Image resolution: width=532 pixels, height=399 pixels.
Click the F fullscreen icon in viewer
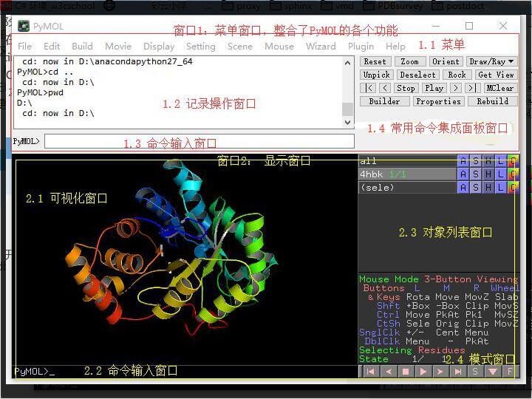(510, 372)
